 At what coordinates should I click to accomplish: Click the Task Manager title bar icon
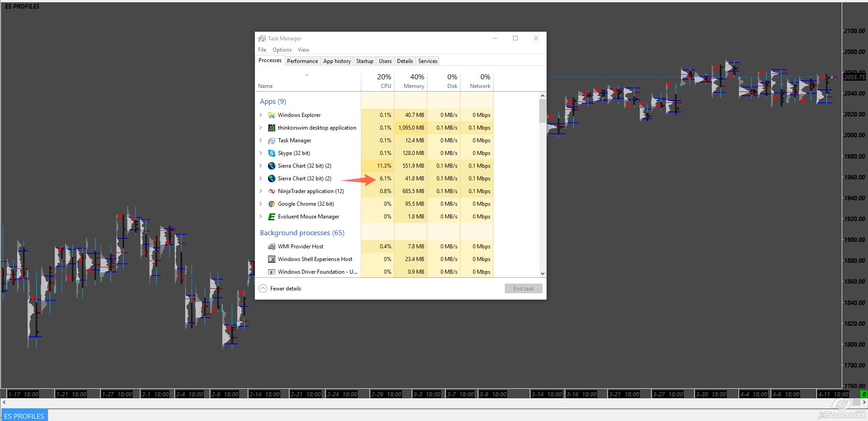262,39
